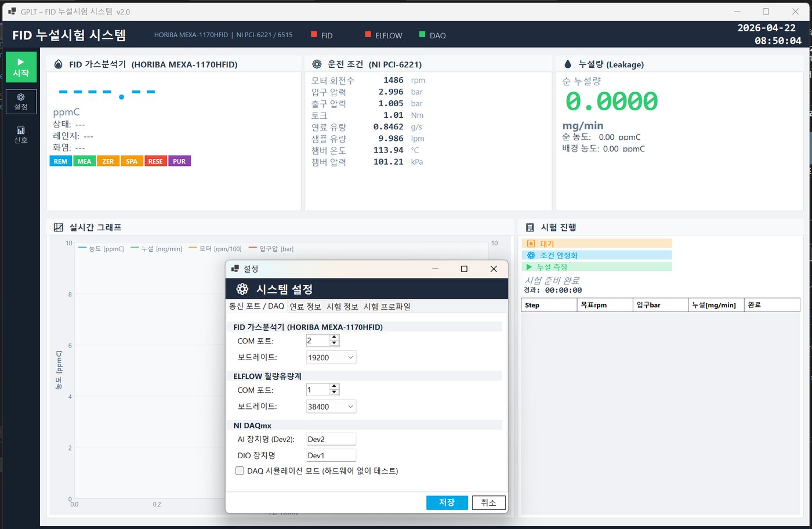Click the PUR status badge
This screenshot has width=812, height=529.
click(180, 161)
